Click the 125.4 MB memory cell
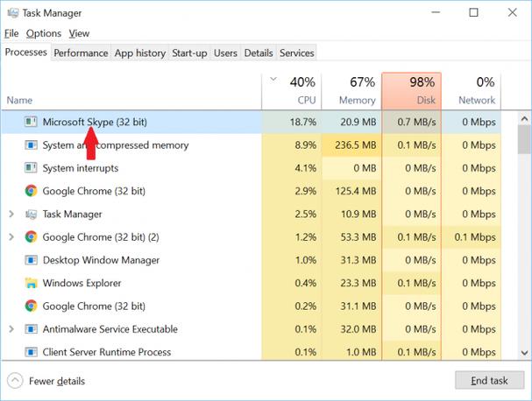 pyautogui.click(x=351, y=191)
